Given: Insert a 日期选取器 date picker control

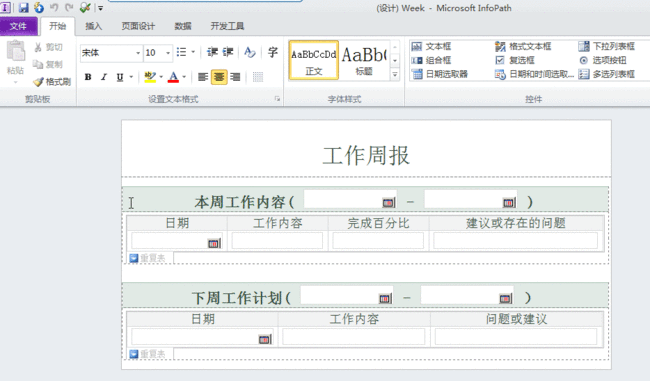Looking at the screenshot, I should pyautogui.click(x=439, y=74).
